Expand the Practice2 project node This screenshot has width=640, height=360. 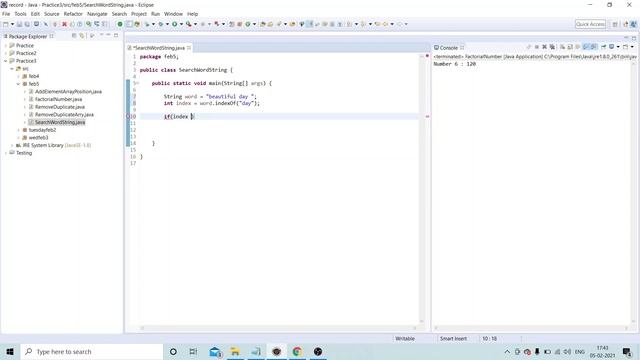point(6,53)
